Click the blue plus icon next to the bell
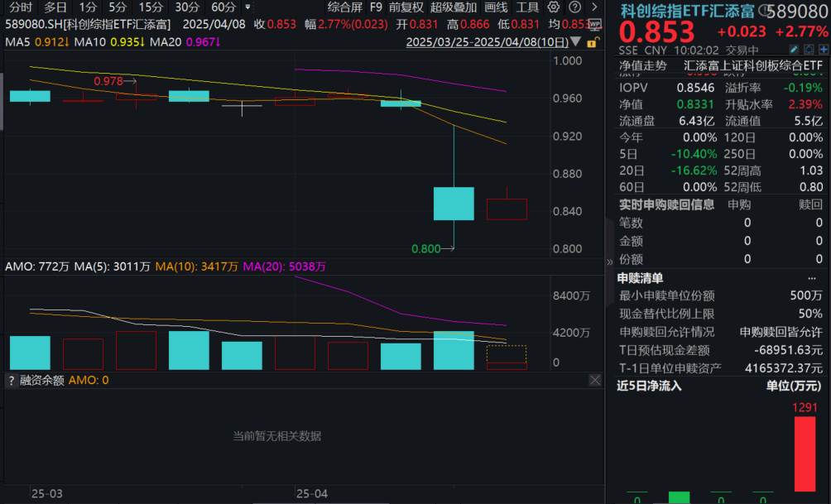Screen dimensions: 831x504 point(824,48)
